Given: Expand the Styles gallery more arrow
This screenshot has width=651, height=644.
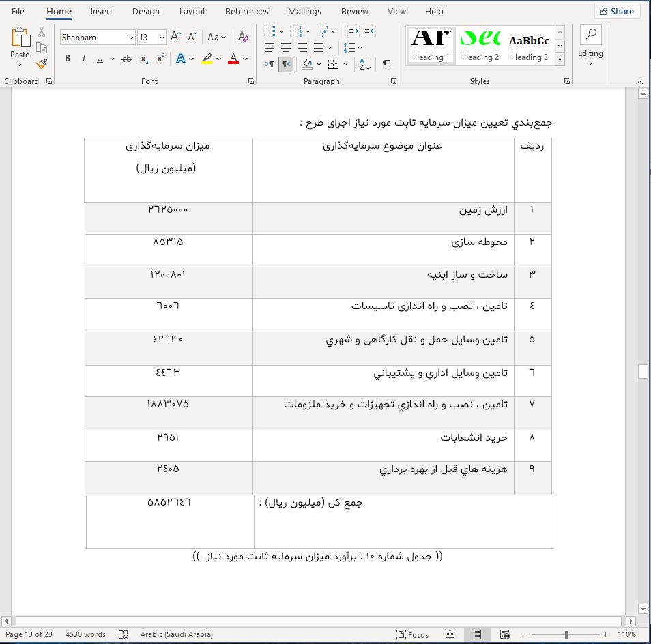Looking at the screenshot, I should [x=560, y=60].
